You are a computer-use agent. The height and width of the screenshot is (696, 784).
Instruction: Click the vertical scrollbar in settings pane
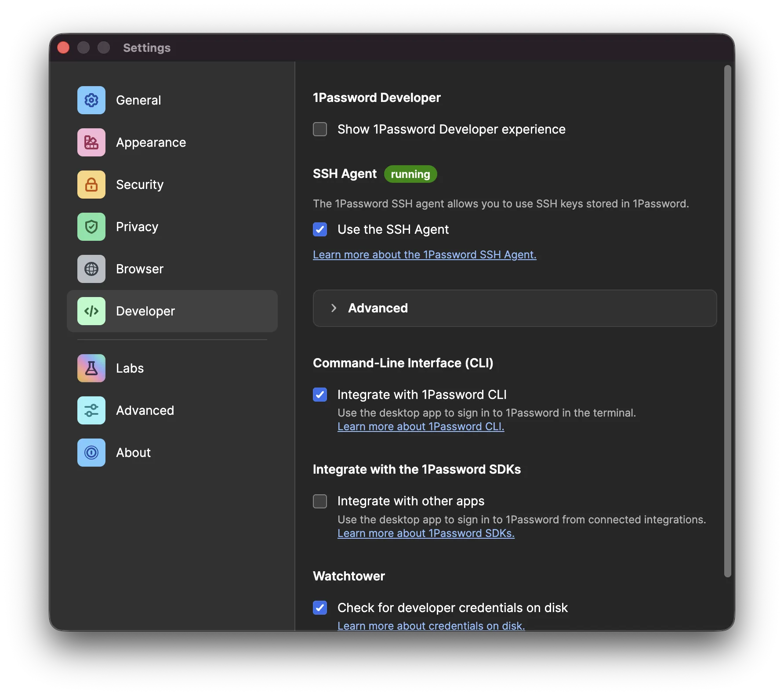tap(727, 321)
